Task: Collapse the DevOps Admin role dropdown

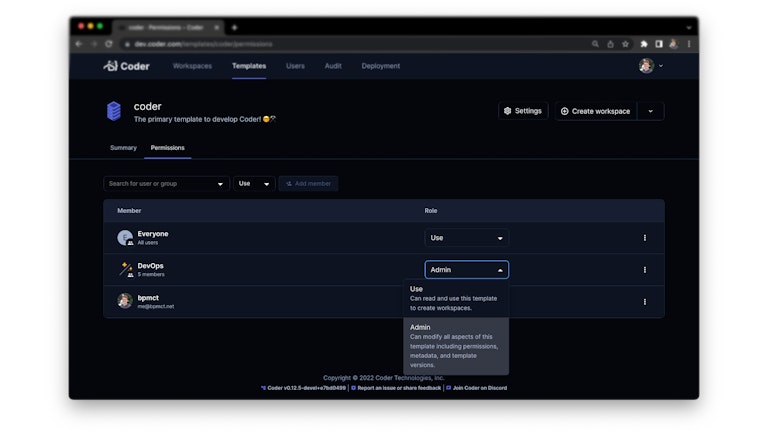Action: pyautogui.click(x=466, y=270)
